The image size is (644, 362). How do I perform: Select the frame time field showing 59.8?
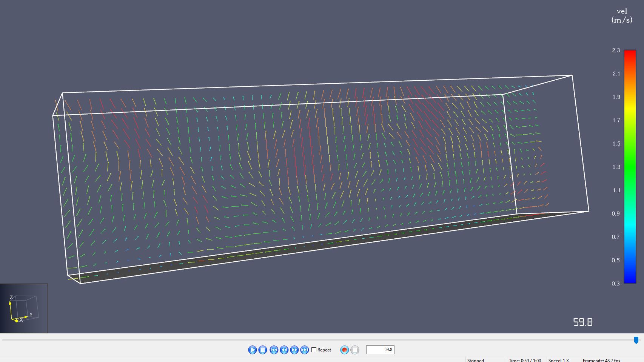coord(381,350)
